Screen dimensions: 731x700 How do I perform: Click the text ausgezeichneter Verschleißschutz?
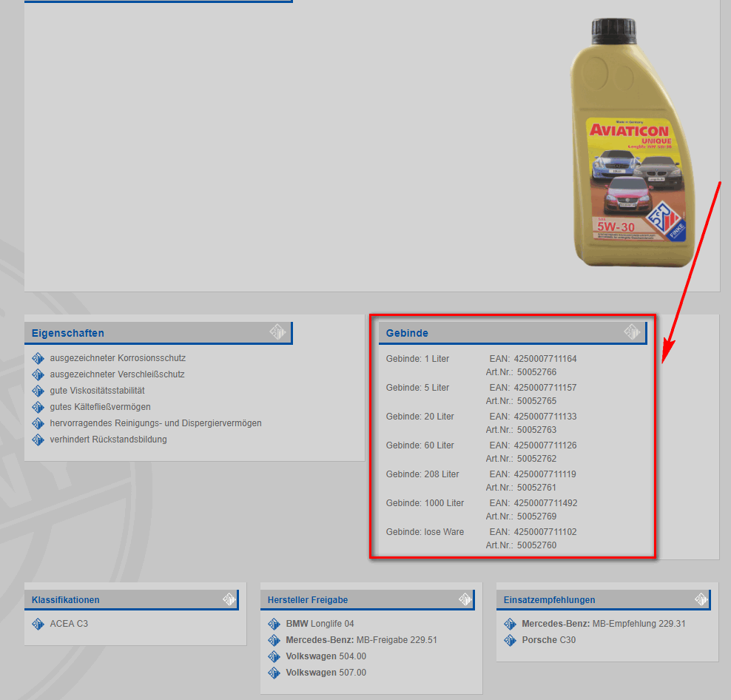tap(117, 374)
